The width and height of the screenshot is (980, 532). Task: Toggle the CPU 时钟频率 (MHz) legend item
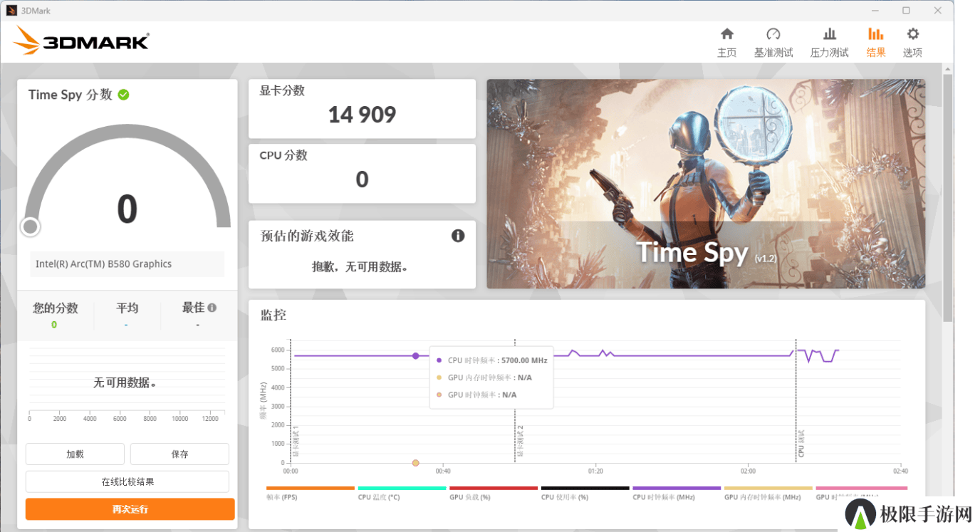click(677, 493)
